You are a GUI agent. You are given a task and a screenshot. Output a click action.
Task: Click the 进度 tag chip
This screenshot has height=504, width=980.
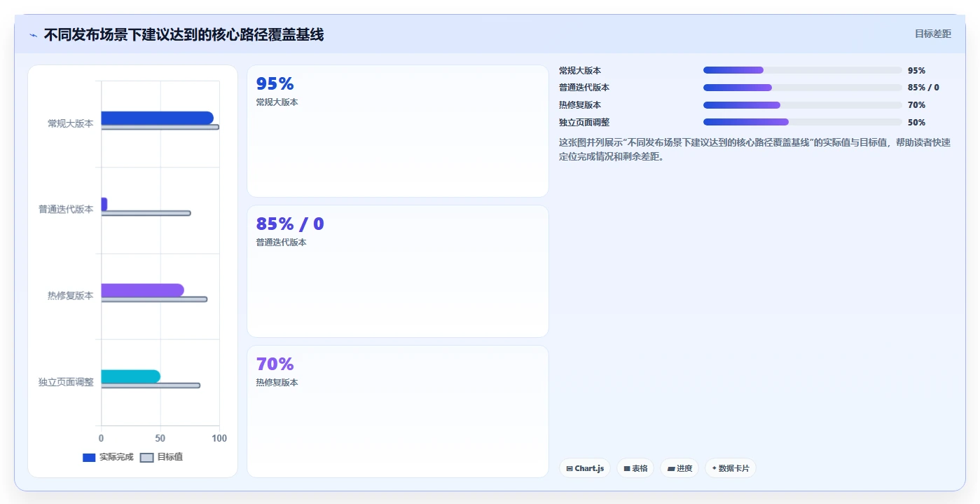point(679,468)
